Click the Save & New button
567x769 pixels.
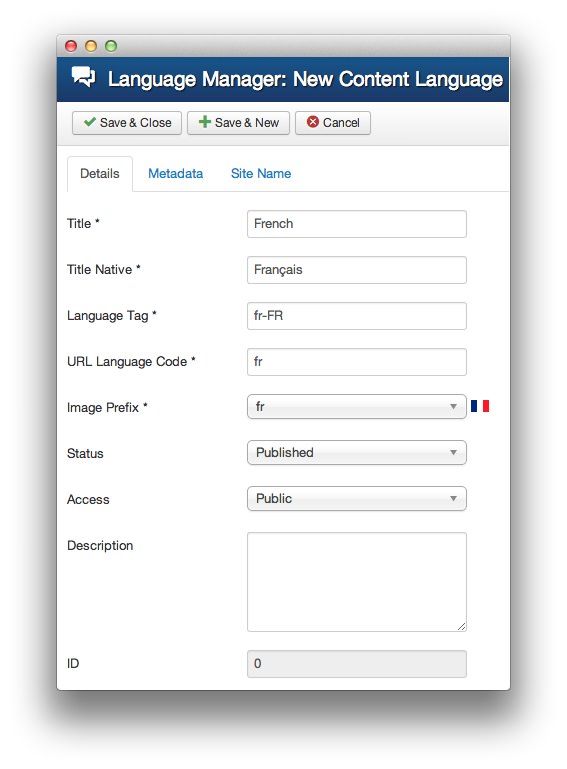tap(238, 123)
